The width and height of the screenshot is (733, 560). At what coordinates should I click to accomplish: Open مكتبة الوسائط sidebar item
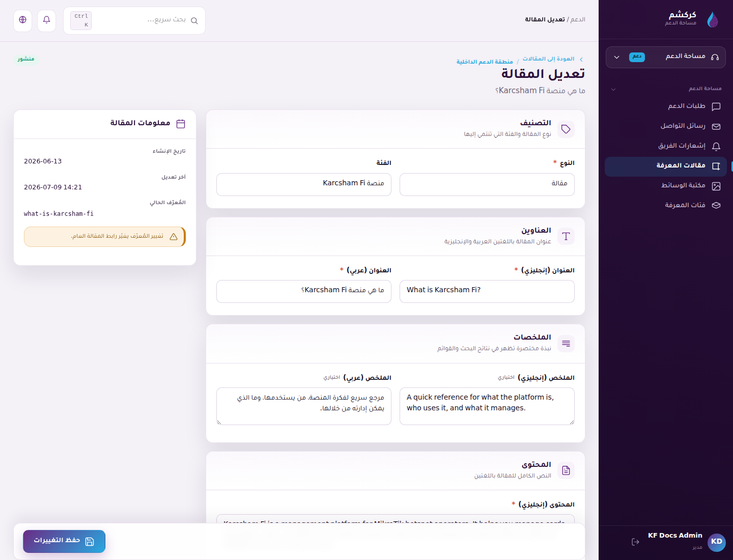[666, 186]
